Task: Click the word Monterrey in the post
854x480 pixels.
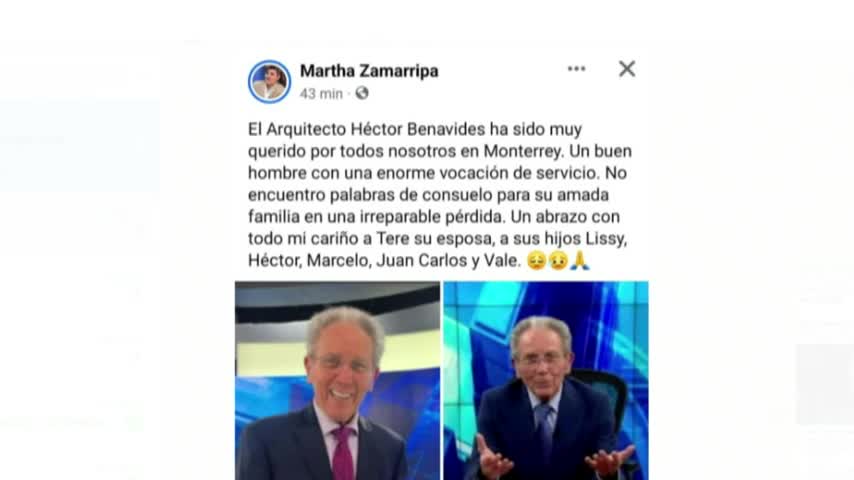Action: tap(523, 151)
